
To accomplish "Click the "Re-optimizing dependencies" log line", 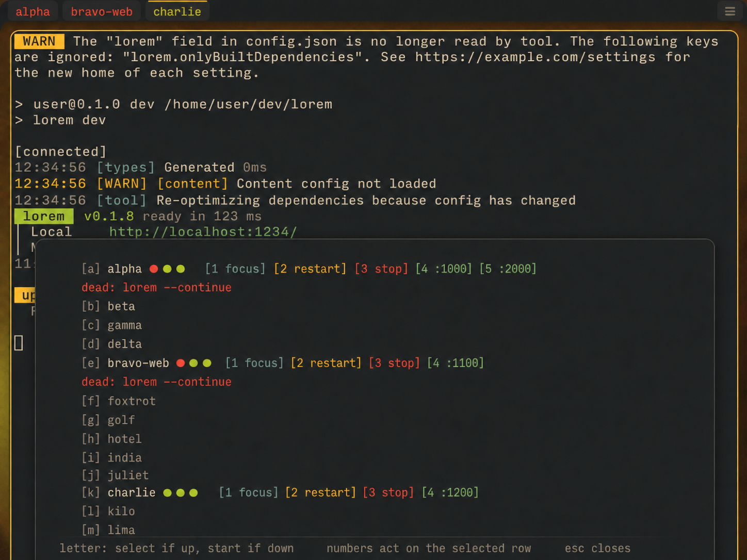I will point(295,200).
